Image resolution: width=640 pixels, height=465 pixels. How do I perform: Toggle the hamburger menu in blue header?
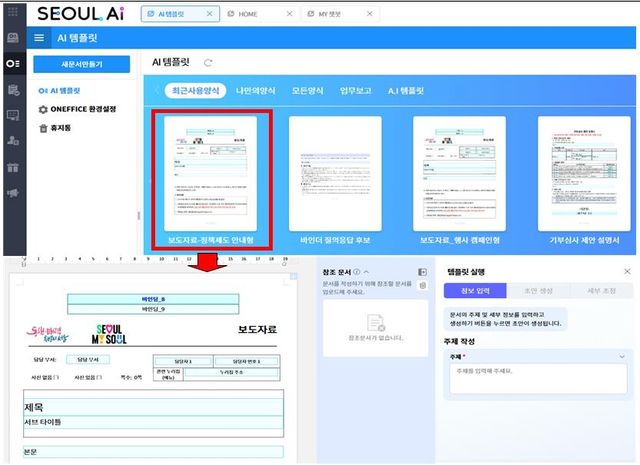(39, 38)
